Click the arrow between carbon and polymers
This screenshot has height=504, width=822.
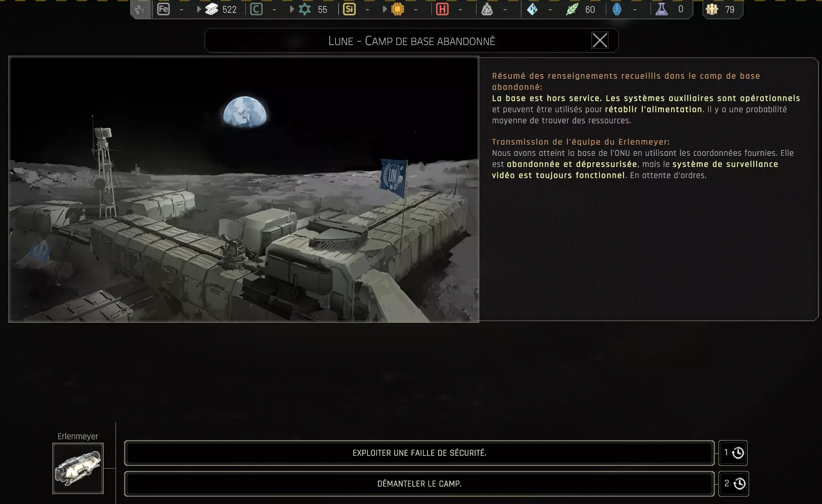tap(292, 9)
